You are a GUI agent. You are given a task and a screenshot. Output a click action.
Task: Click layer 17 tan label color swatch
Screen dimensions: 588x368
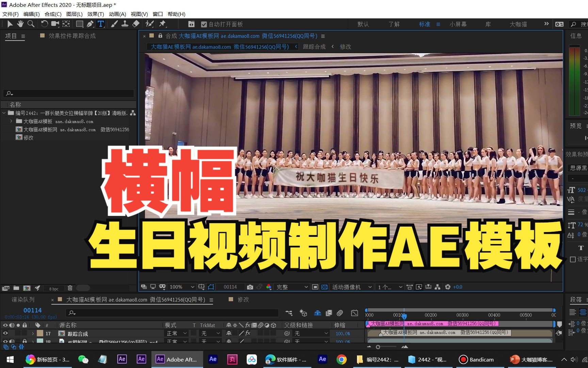pyautogui.click(x=40, y=333)
